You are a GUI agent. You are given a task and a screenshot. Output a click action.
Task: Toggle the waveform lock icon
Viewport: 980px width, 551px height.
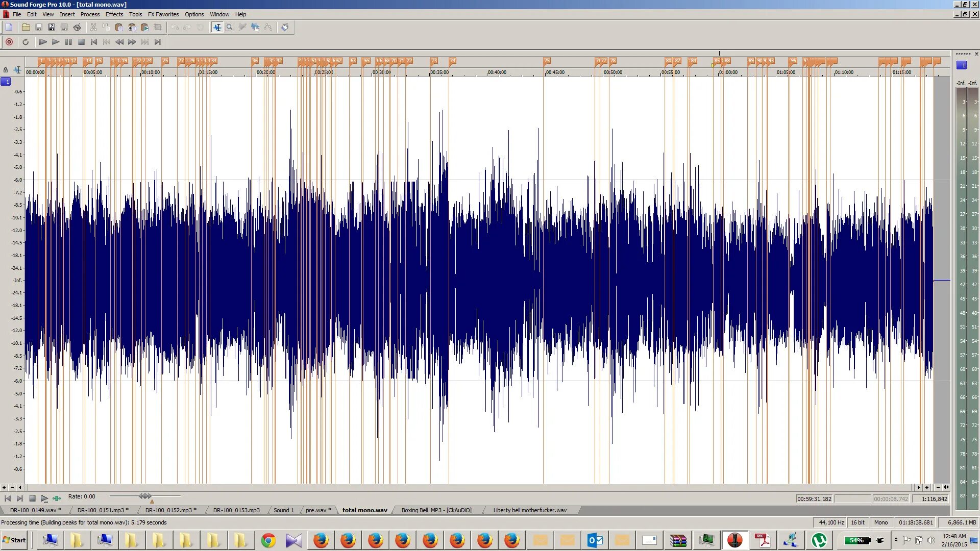pyautogui.click(x=6, y=70)
